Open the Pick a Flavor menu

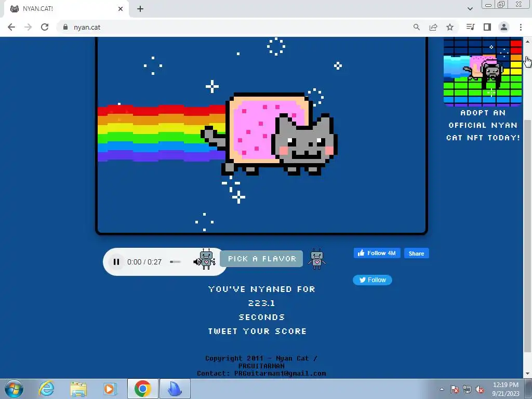[262, 259]
